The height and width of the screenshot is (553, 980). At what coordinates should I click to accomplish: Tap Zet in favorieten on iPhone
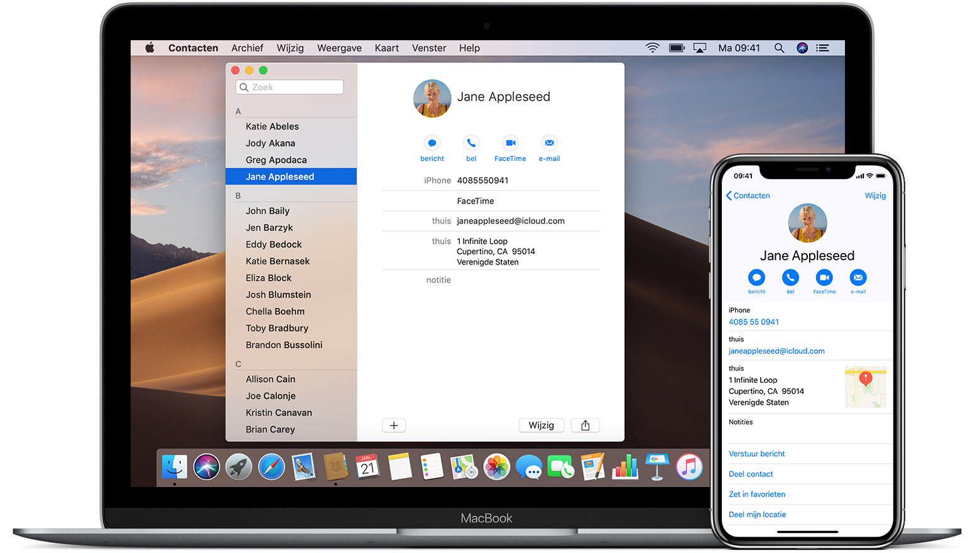tap(757, 494)
